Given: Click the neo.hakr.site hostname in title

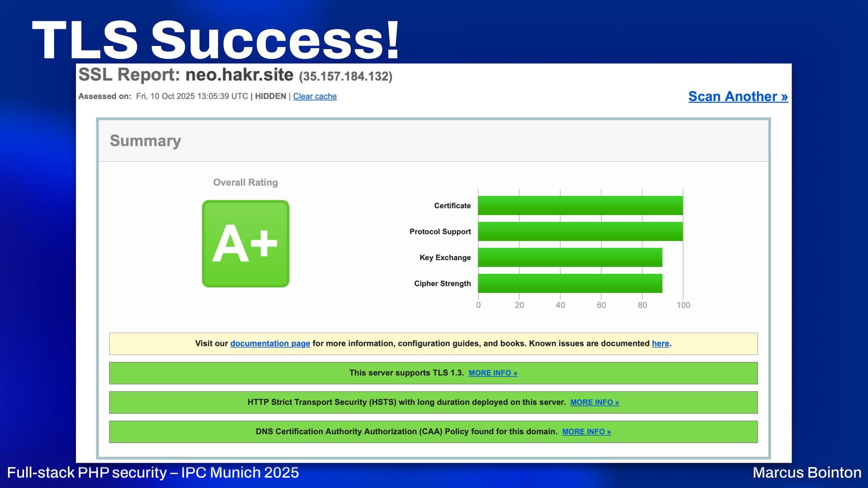Looking at the screenshot, I should [x=239, y=75].
